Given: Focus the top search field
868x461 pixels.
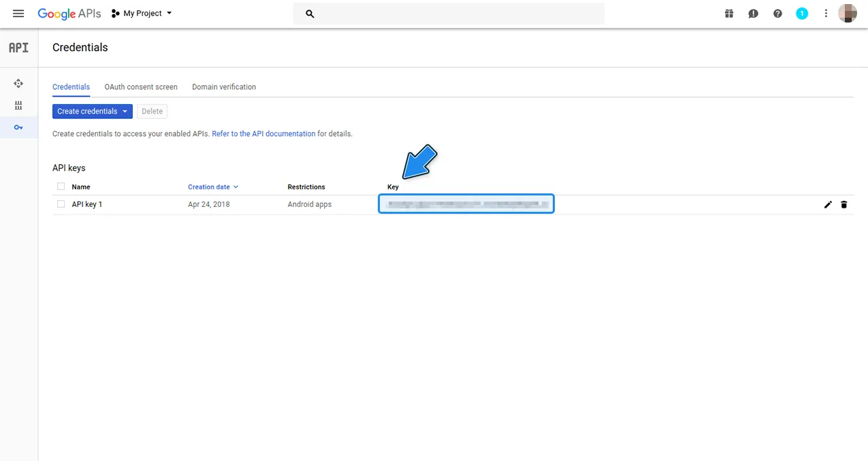Looking at the screenshot, I should point(449,14).
